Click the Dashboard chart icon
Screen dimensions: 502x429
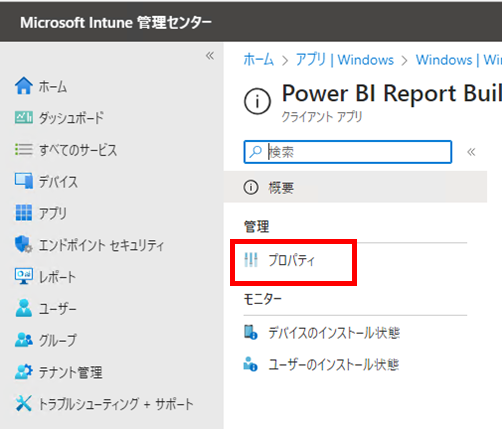(x=24, y=117)
